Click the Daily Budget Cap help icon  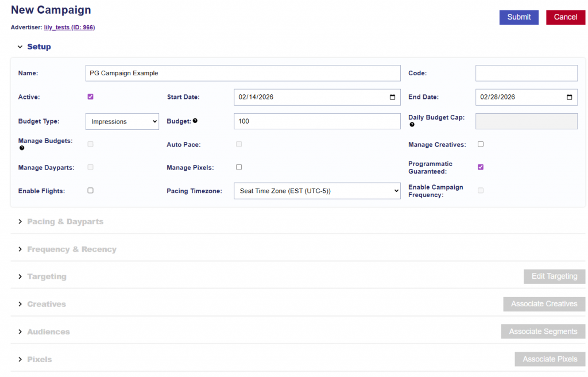click(412, 125)
